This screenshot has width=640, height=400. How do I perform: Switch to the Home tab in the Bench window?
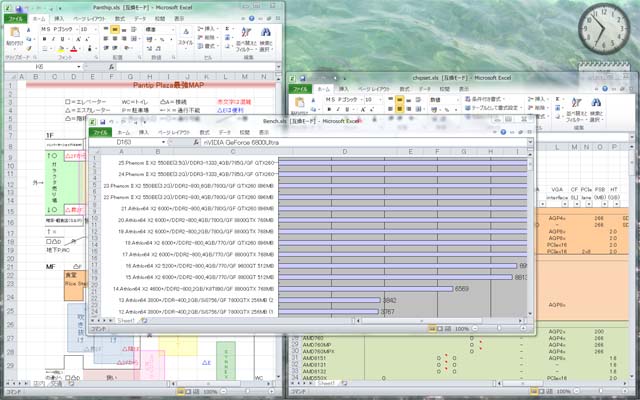tap(123, 132)
